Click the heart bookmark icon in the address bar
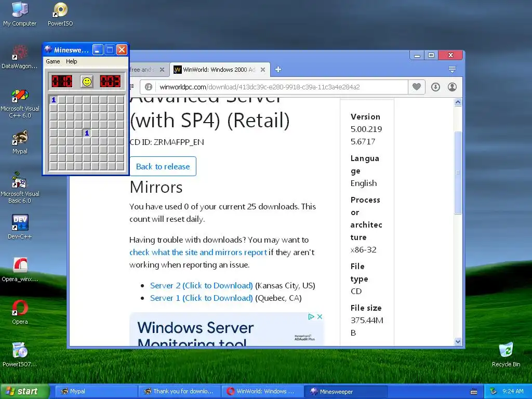The width and height of the screenshot is (532, 399). click(x=417, y=87)
